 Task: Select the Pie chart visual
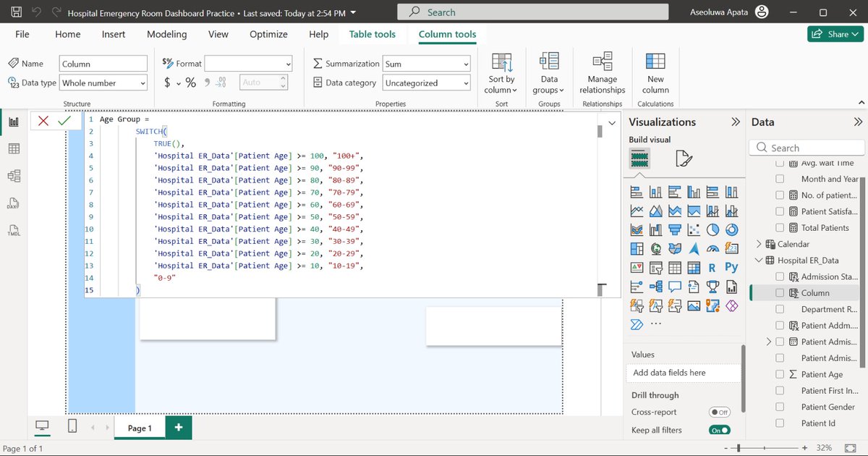pyautogui.click(x=712, y=230)
